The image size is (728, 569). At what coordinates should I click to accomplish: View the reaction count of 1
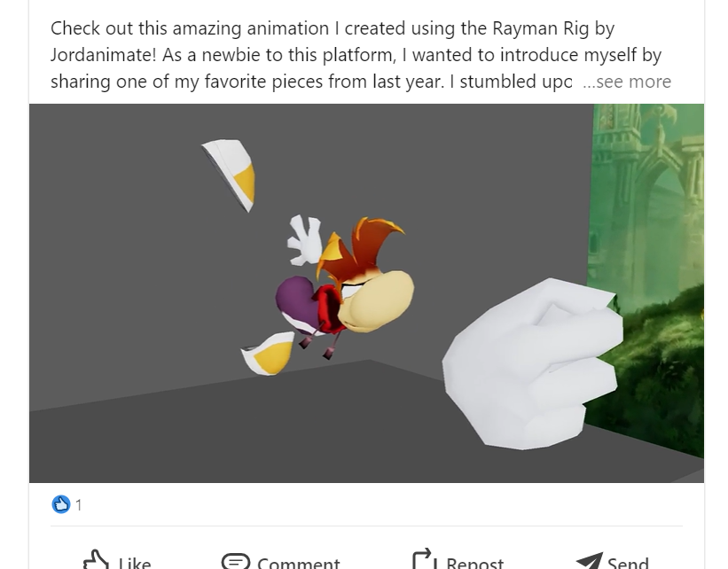point(78,505)
